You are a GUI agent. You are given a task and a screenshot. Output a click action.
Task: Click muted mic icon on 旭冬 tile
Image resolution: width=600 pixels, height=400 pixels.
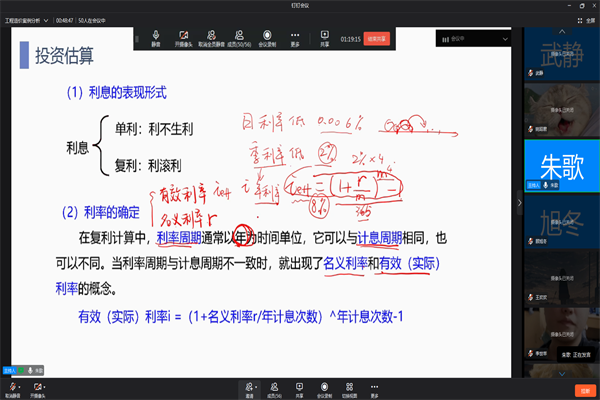tap(531, 241)
